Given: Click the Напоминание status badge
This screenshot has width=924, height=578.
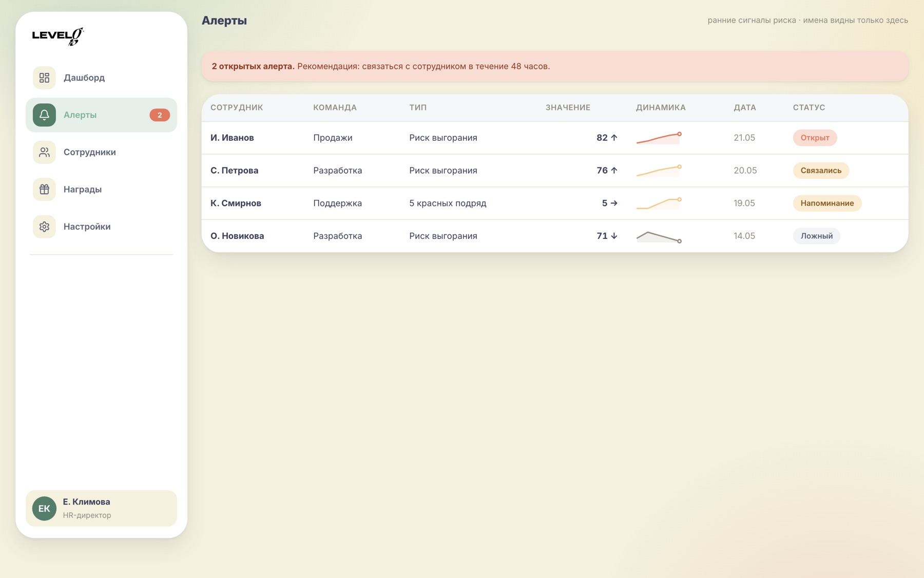Looking at the screenshot, I should tap(827, 203).
